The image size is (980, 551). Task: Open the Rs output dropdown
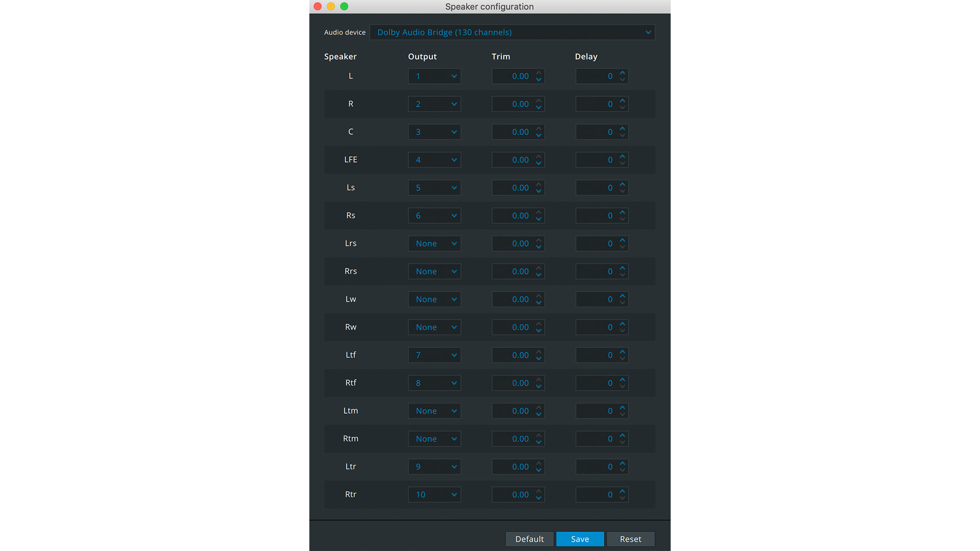pos(434,215)
